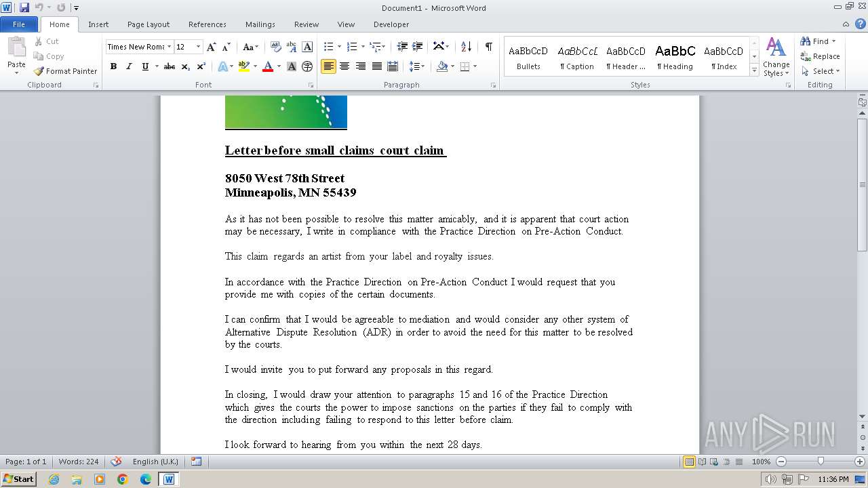The image size is (868, 488).
Task: Toggle Bold formatting
Action: [113, 66]
